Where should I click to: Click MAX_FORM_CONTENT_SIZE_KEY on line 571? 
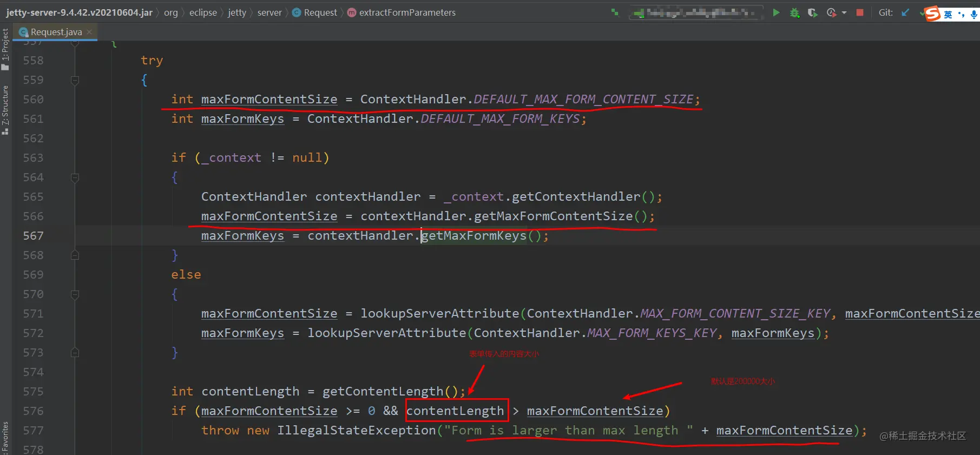735,314
